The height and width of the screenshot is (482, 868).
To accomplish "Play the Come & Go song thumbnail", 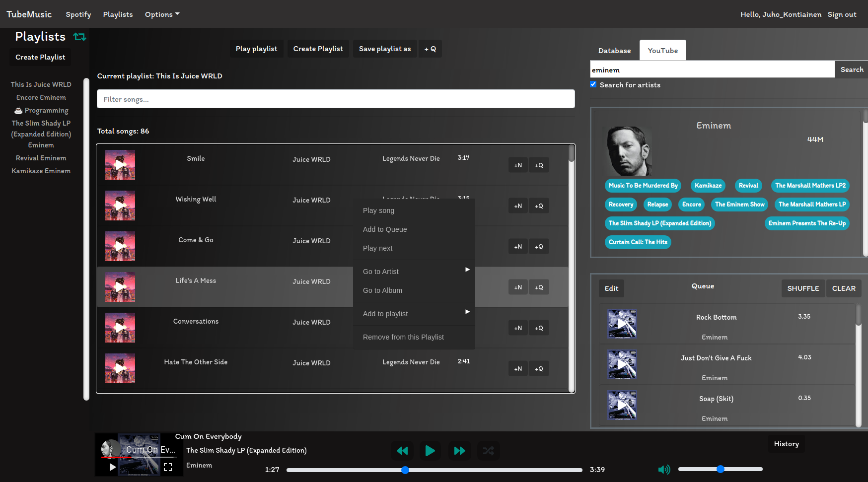I will (x=120, y=246).
